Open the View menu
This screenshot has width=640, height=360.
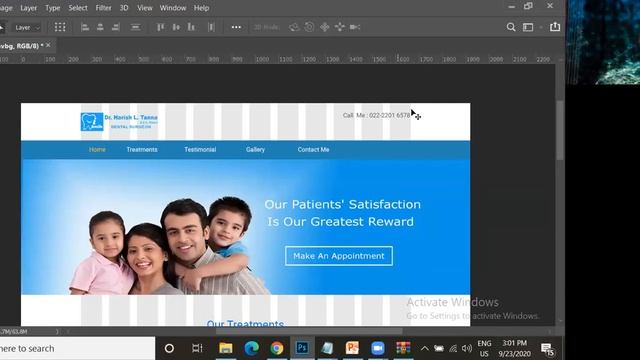144,8
